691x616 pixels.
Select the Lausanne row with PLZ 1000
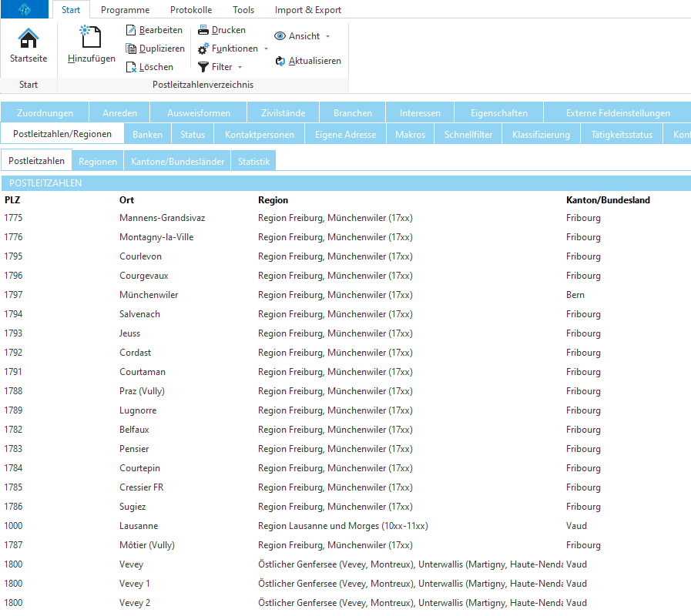click(x=139, y=526)
